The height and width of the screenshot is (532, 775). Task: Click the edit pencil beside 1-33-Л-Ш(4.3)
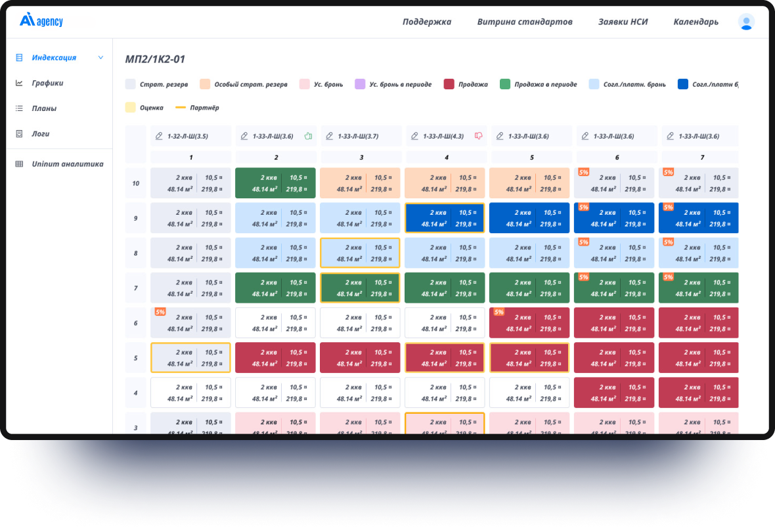(x=414, y=136)
